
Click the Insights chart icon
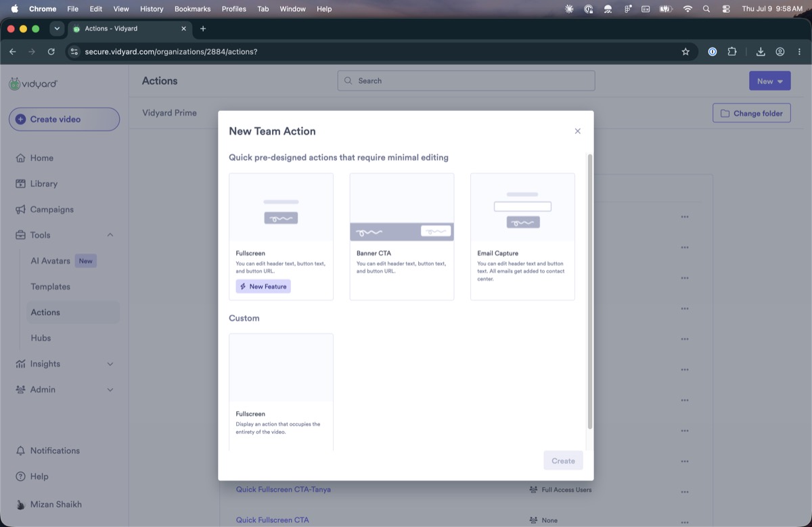tap(20, 364)
